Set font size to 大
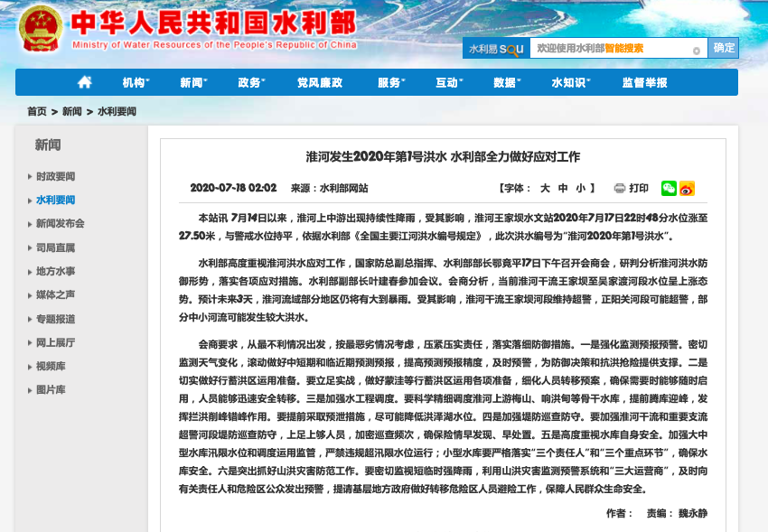The width and height of the screenshot is (768, 532). (x=545, y=189)
